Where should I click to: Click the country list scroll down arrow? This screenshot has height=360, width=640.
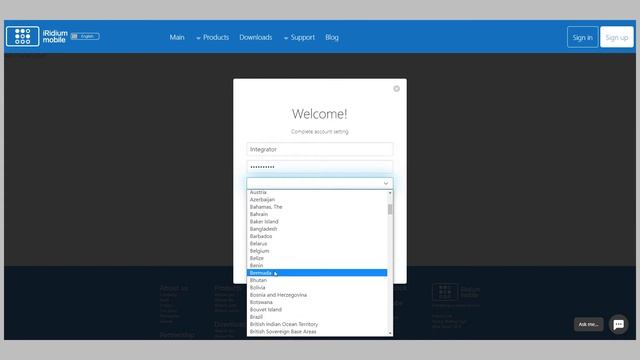click(x=390, y=333)
